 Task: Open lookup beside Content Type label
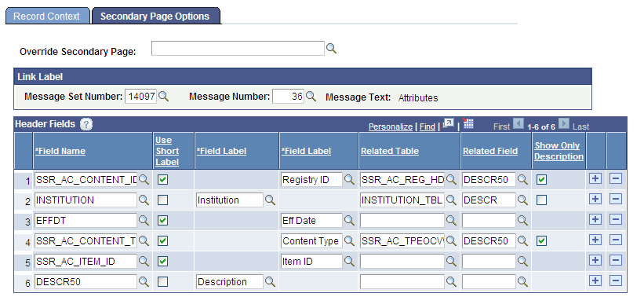[349, 240]
